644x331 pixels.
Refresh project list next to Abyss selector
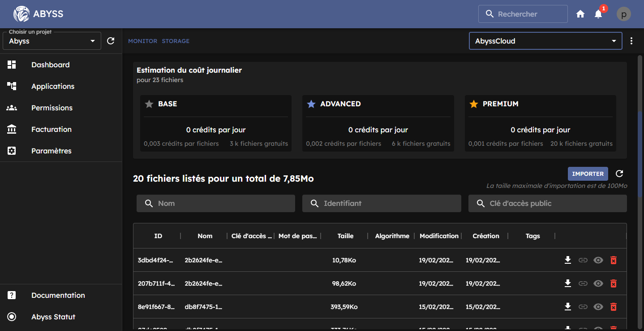pos(111,41)
